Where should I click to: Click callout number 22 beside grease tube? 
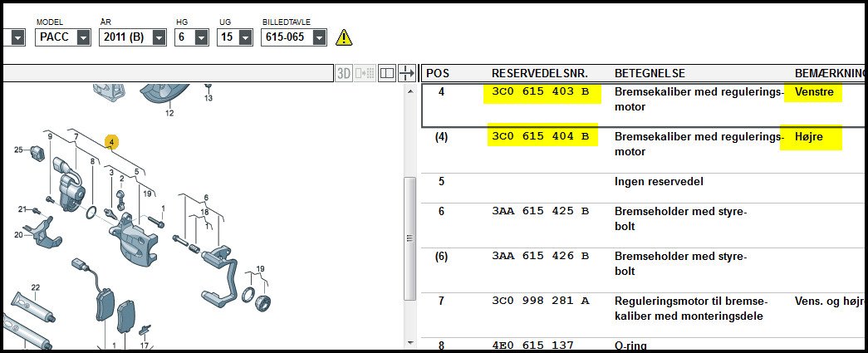(36, 287)
